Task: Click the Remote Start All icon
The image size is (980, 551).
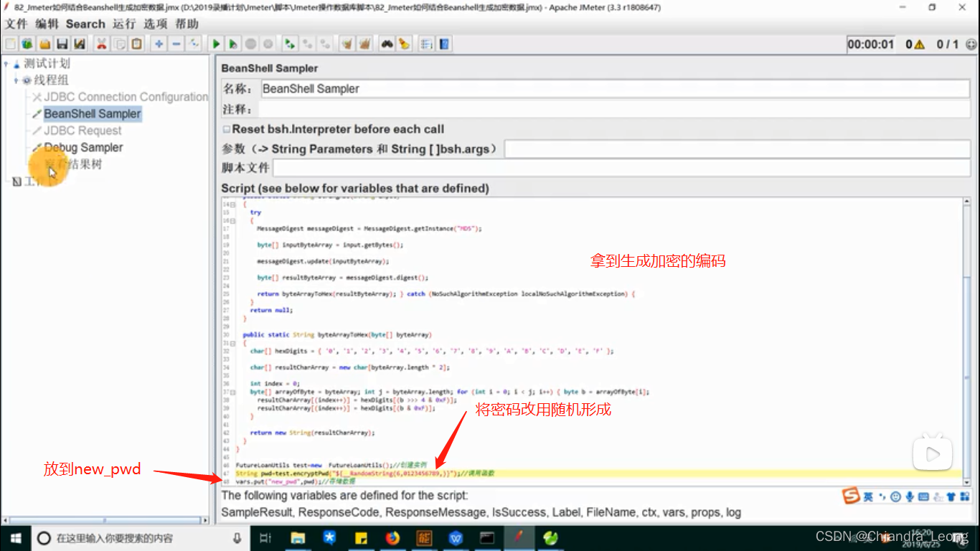Action: coord(290,44)
